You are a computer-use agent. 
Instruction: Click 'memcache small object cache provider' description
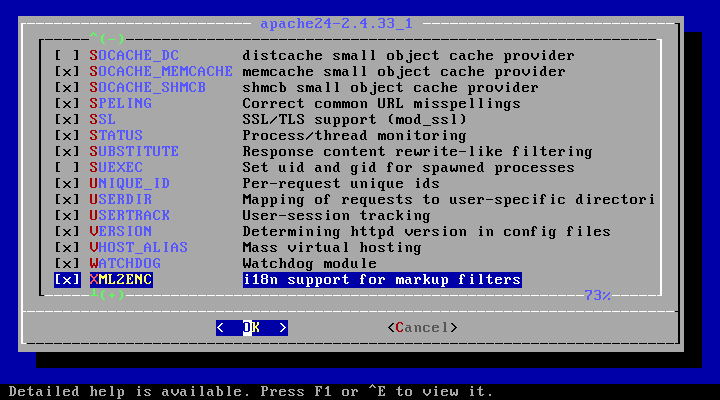pos(404,72)
